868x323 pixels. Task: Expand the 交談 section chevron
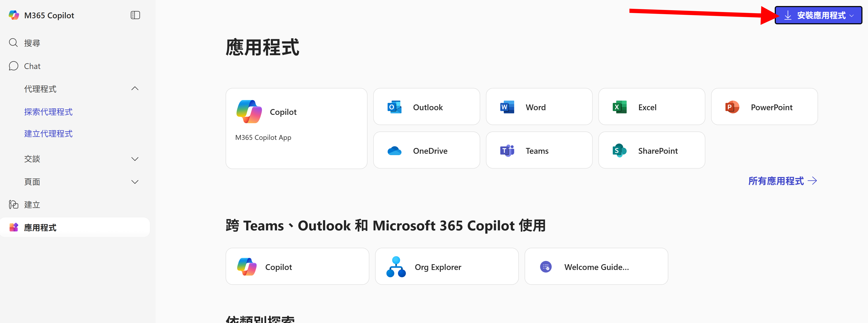(135, 159)
